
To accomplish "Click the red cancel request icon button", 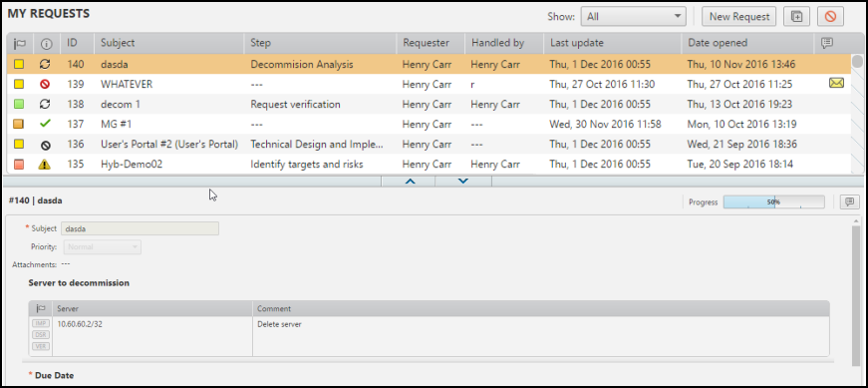I will click(x=830, y=17).
